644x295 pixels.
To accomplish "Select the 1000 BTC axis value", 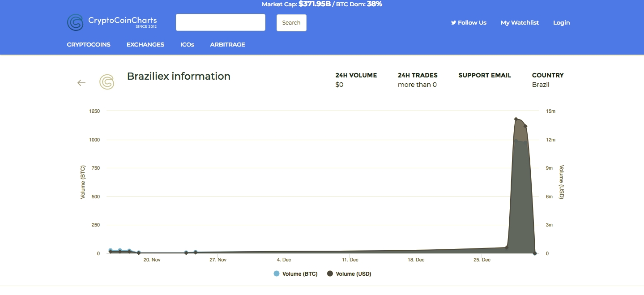I will click(x=94, y=140).
